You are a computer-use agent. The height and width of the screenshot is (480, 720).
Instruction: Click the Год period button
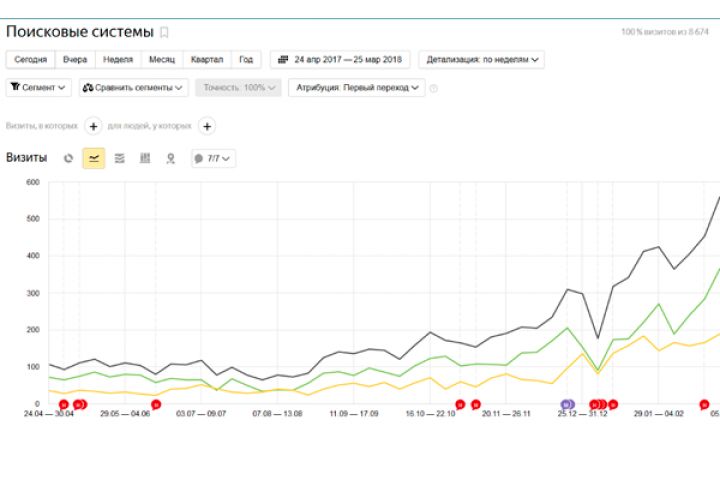246,59
